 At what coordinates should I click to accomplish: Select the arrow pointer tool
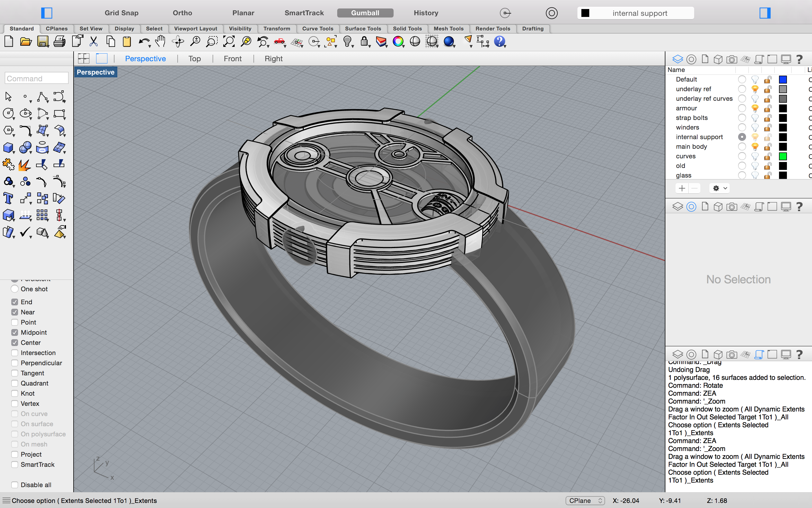pos(8,97)
